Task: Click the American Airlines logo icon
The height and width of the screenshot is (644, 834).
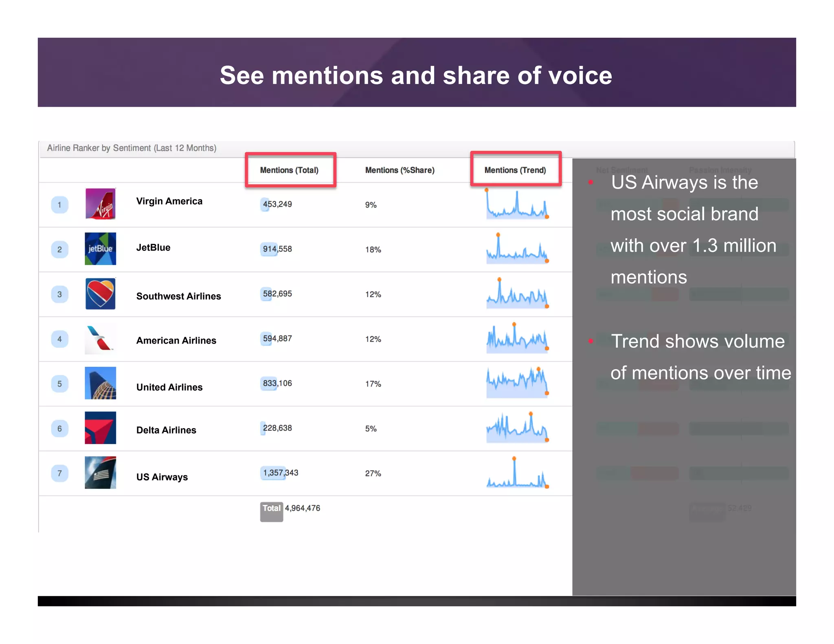Action: coord(100,338)
